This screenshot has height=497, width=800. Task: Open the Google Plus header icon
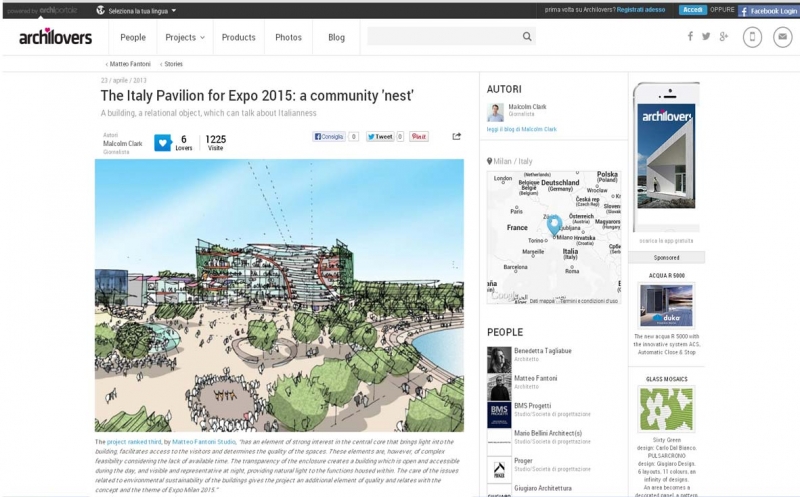point(723,37)
